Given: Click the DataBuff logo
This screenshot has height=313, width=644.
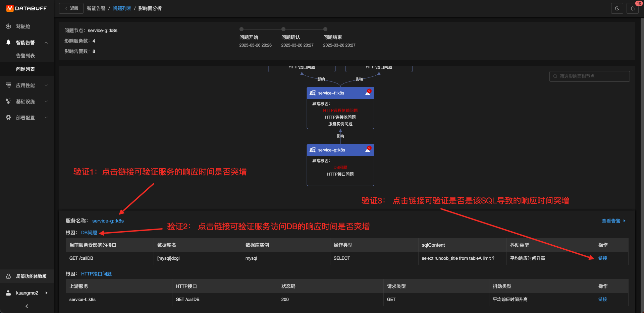Looking at the screenshot, I should (x=26, y=8).
